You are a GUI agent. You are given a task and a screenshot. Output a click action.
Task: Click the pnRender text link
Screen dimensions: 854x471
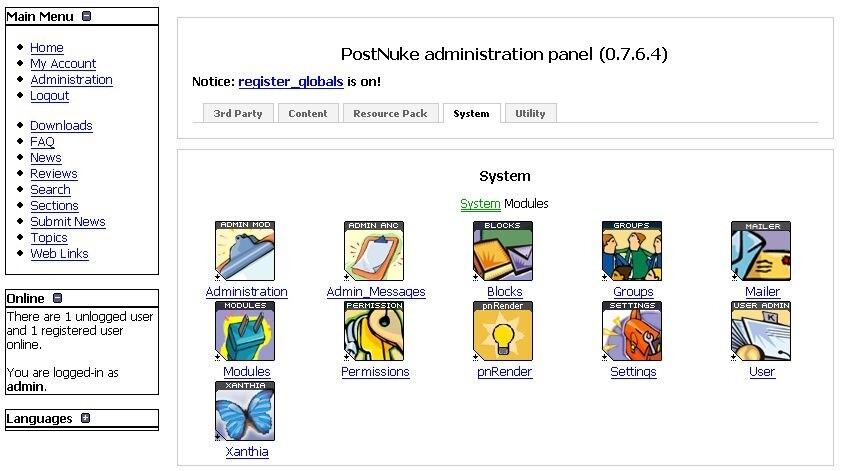pyautogui.click(x=504, y=372)
